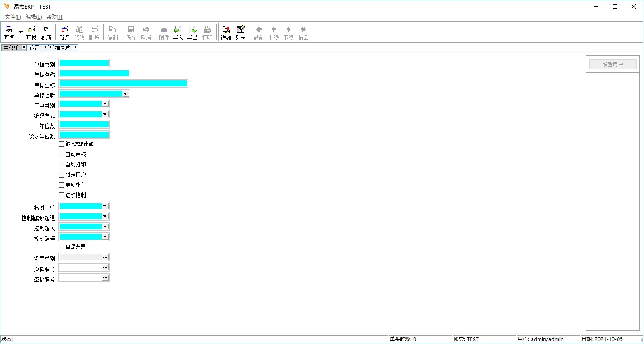Enable the 纳入MRP计算 checkbox
The image size is (644, 344).
tap(62, 144)
